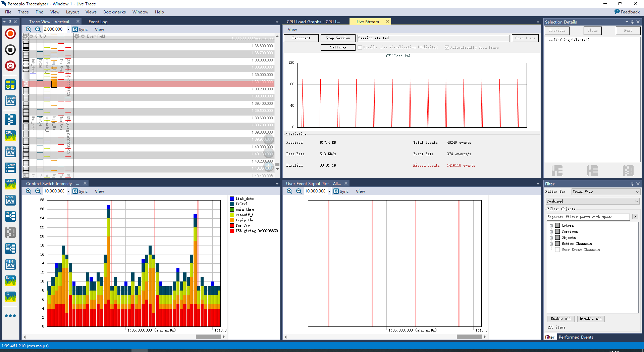644x352 pixels.
Task: Check the Actors filter checkbox
Action: [557, 225]
